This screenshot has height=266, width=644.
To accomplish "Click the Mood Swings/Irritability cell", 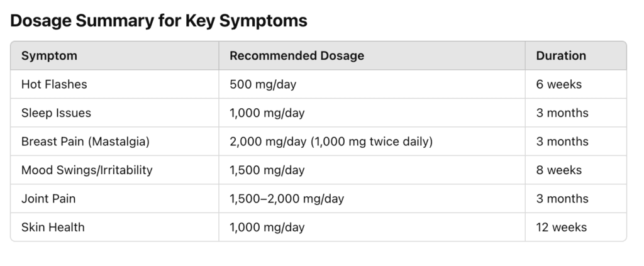I will tap(114, 170).
